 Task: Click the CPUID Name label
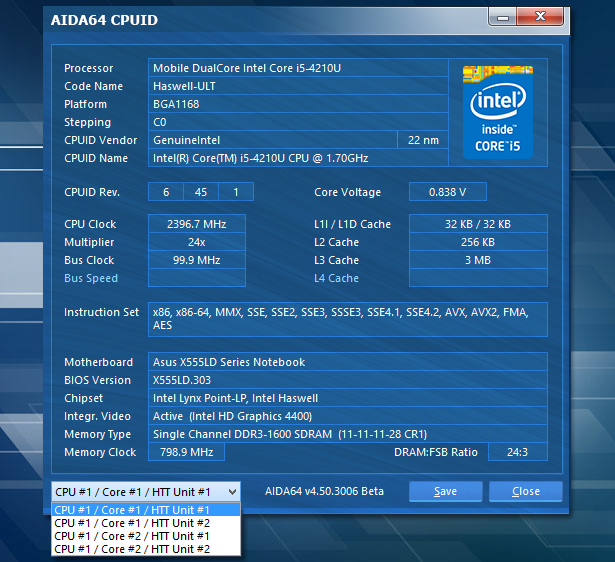96,158
